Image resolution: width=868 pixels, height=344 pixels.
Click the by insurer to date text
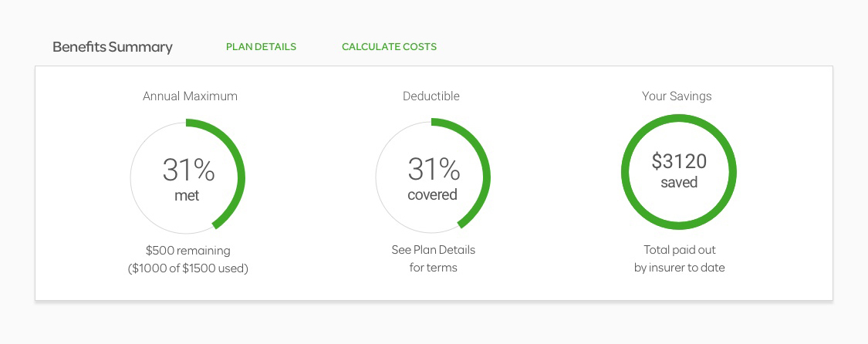click(x=680, y=268)
